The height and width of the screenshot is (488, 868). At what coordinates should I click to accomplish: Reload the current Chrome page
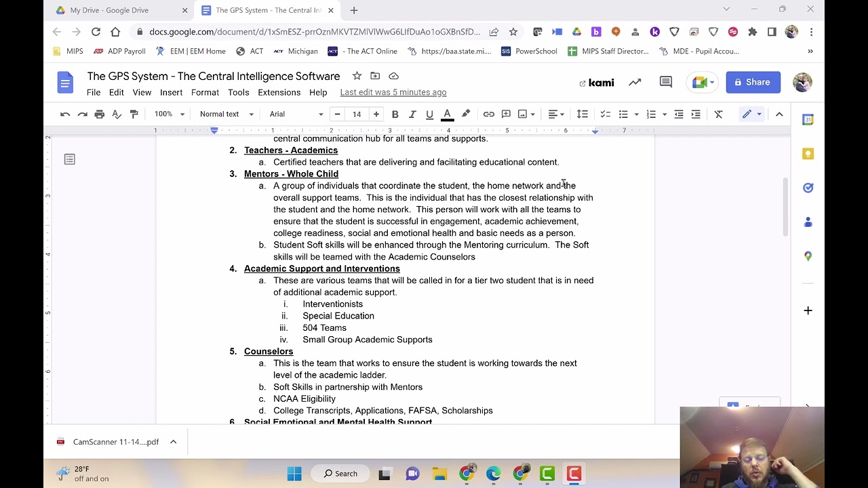tap(96, 32)
